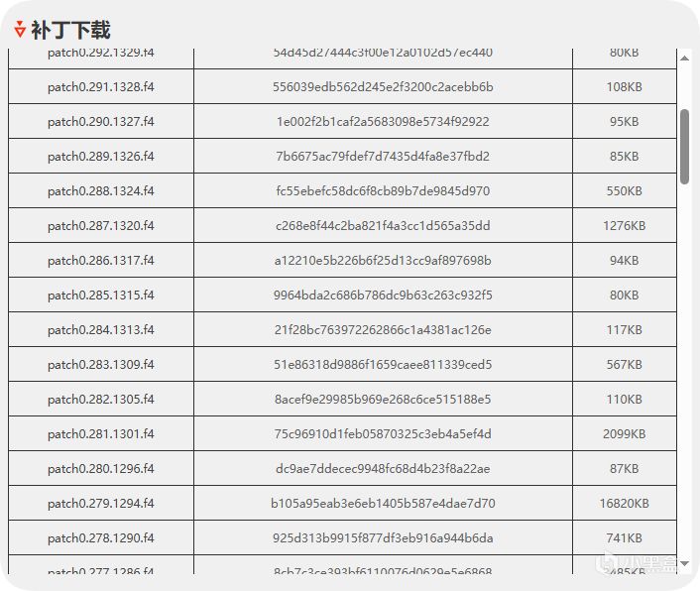Select patch0.289.1326.f4 in the list
Image resolution: width=700 pixels, height=591 pixels.
point(101,157)
